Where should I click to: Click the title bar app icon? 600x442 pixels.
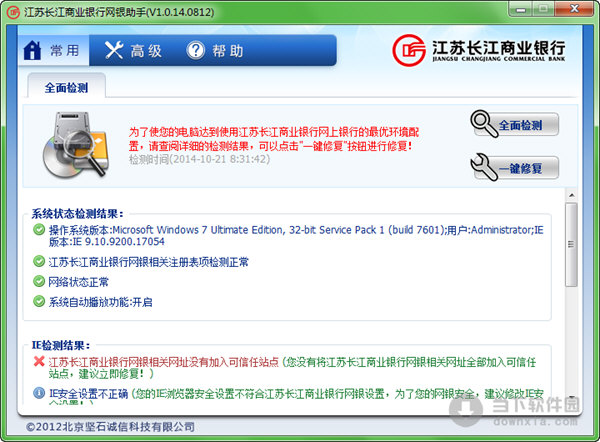tap(13, 12)
